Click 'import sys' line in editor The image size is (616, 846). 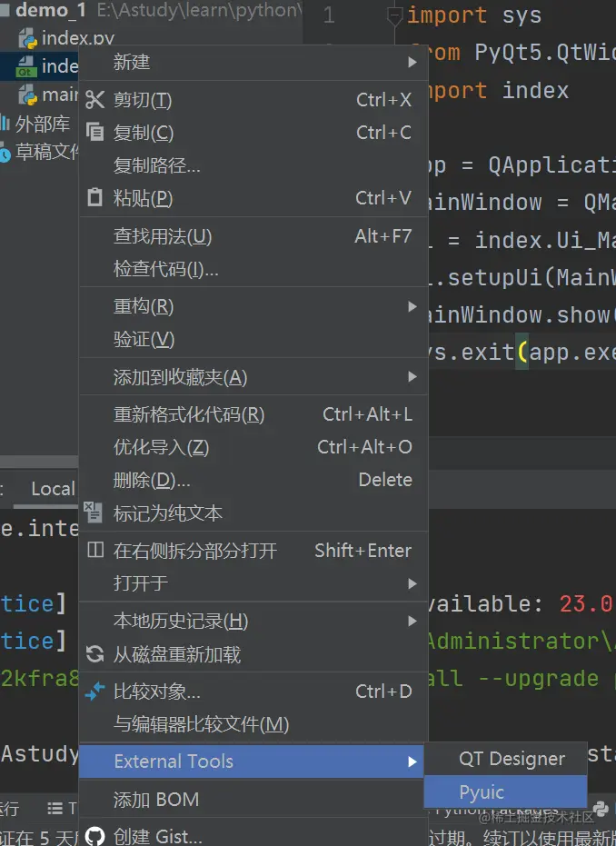[473, 15]
